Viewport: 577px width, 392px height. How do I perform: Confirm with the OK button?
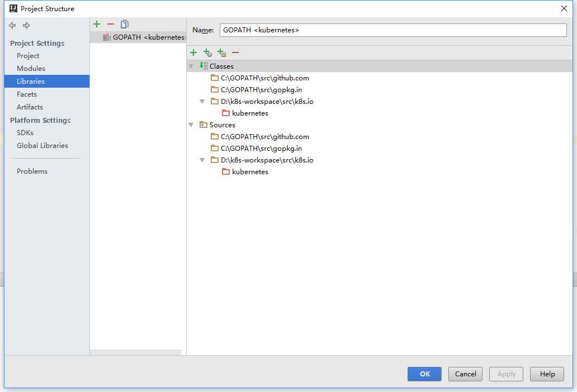424,374
